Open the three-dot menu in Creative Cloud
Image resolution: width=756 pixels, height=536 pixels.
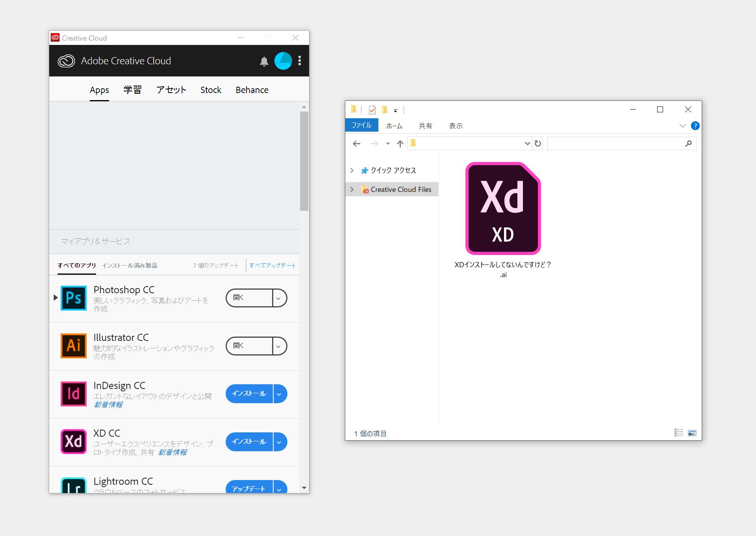pos(300,61)
